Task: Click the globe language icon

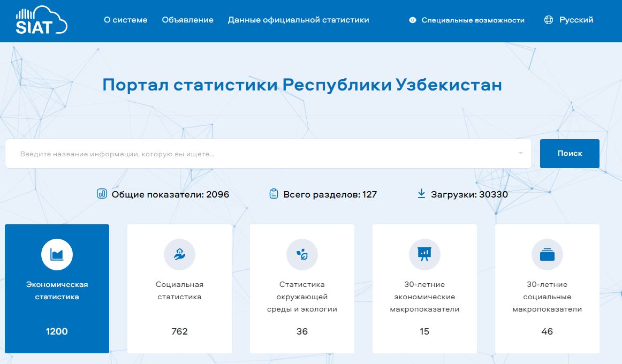Action: [x=548, y=20]
